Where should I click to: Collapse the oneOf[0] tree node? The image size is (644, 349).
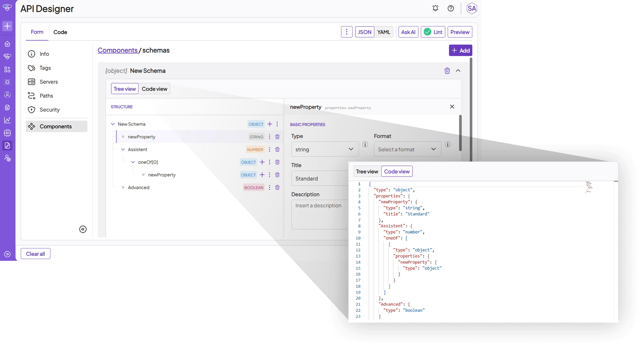[133, 162]
